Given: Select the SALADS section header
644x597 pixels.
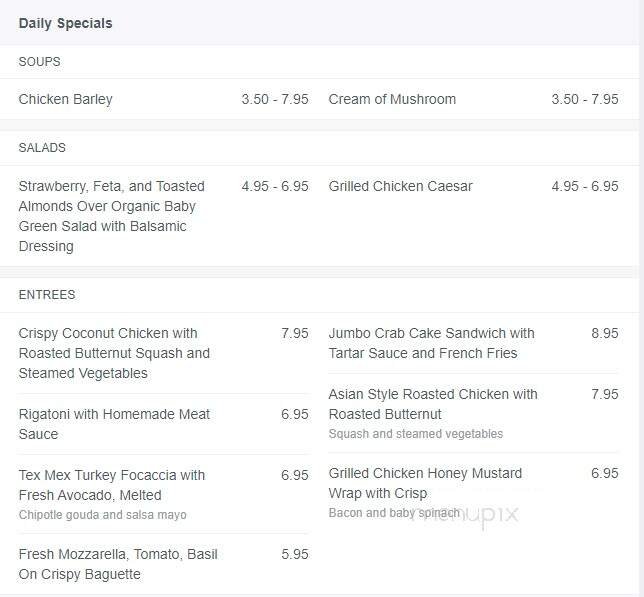Looking at the screenshot, I should [x=42, y=148].
